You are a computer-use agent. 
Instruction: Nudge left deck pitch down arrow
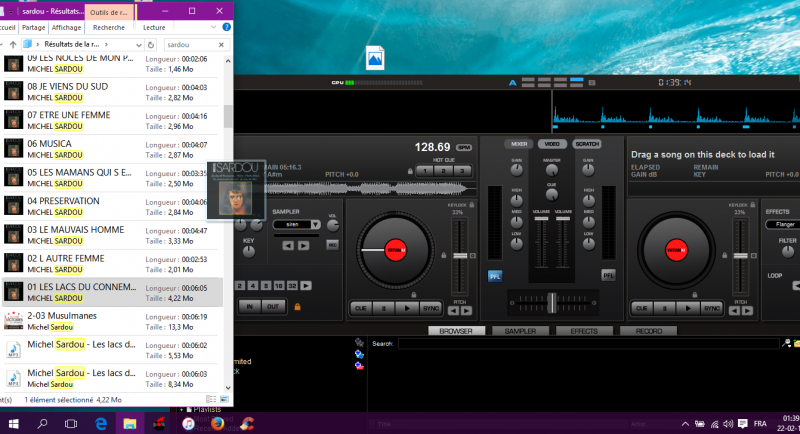pyautogui.click(x=453, y=311)
